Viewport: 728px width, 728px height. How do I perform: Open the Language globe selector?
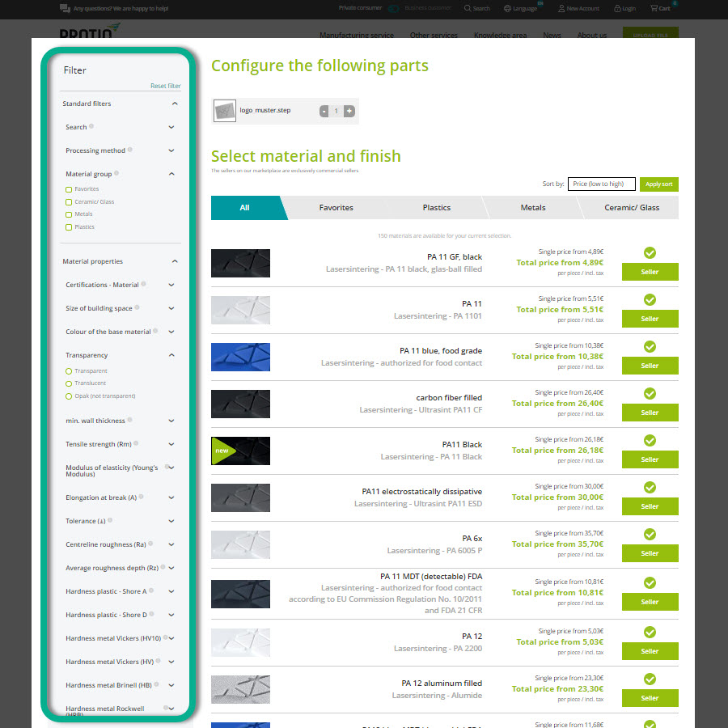tap(508, 8)
